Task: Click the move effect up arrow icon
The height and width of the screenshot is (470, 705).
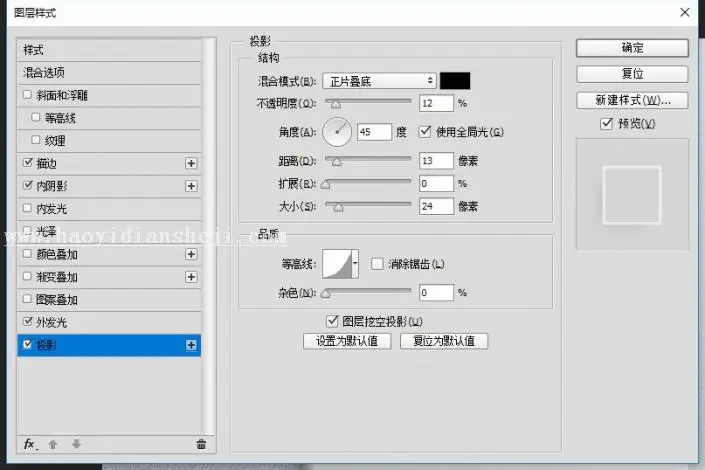Action: (x=53, y=444)
